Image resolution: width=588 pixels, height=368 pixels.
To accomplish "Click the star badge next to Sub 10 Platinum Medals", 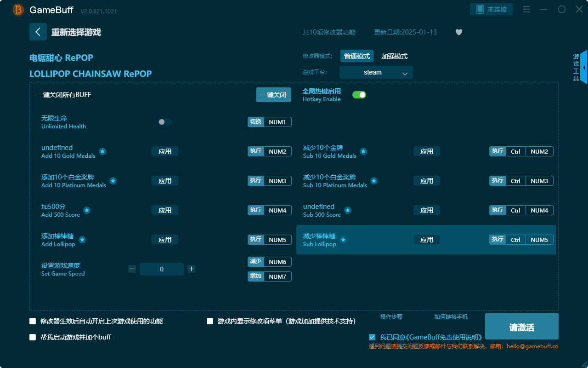I will (x=374, y=181).
